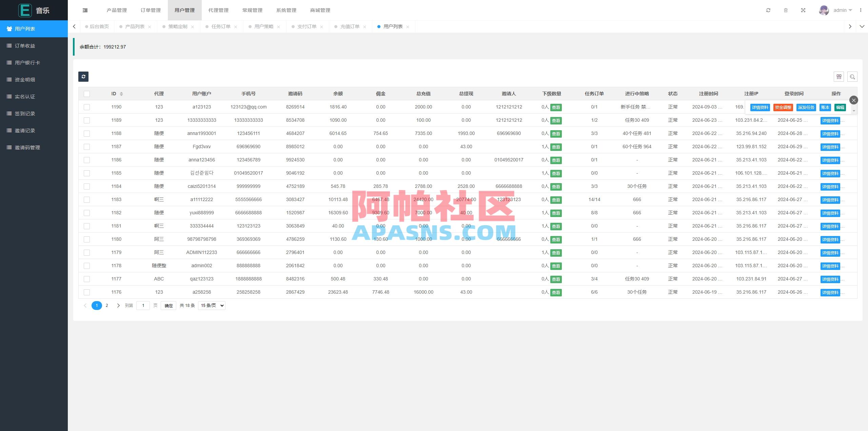
Task: Refresh the user list table
Action: (83, 77)
